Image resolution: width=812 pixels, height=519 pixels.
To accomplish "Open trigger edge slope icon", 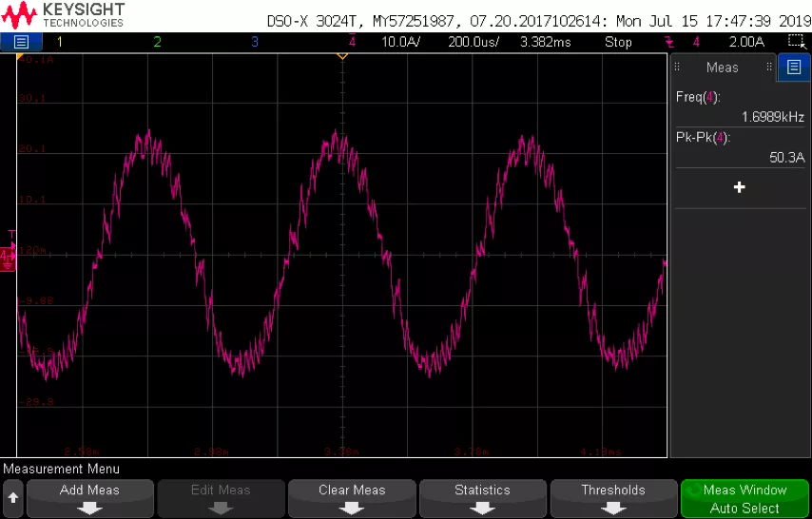I will pos(669,42).
